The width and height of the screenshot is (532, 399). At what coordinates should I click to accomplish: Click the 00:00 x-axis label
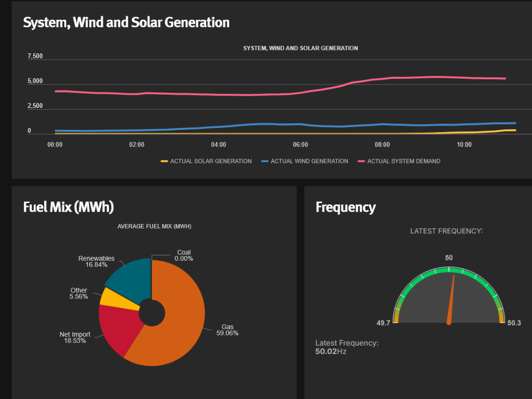(54, 145)
